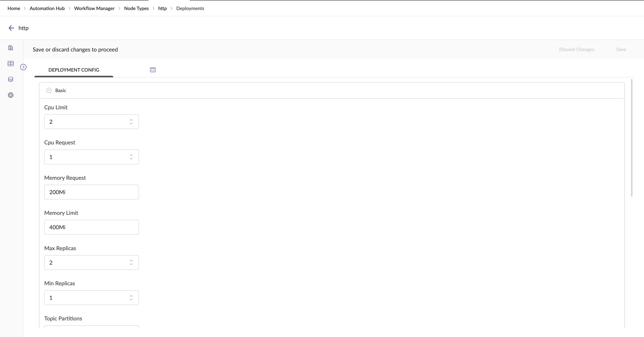The height and width of the screenshot is (337, 644).
Task: Click the Cpu Limit stepper arrows
Action: 131,122
